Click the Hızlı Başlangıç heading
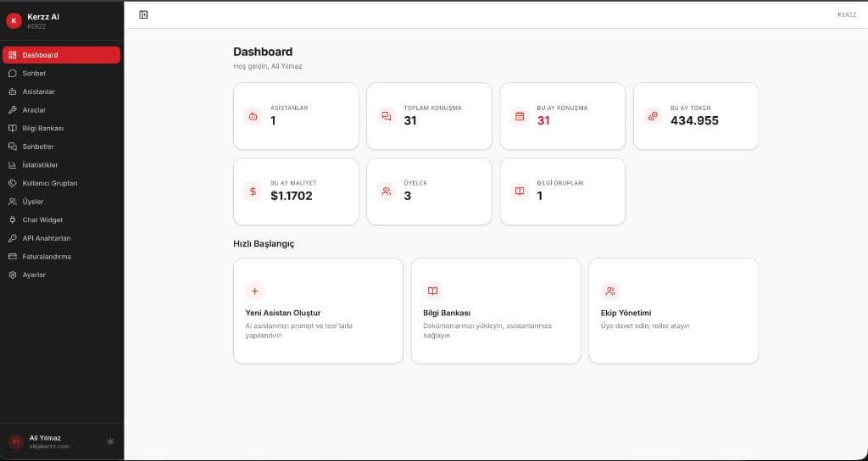 coord(264,244)
